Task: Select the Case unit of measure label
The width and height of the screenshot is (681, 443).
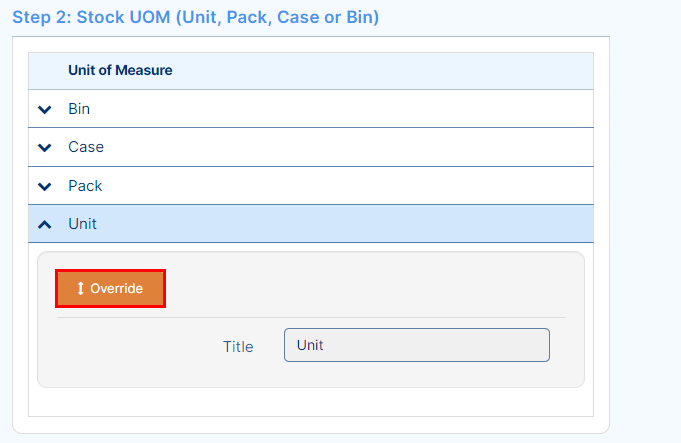Action: [86, 147]
